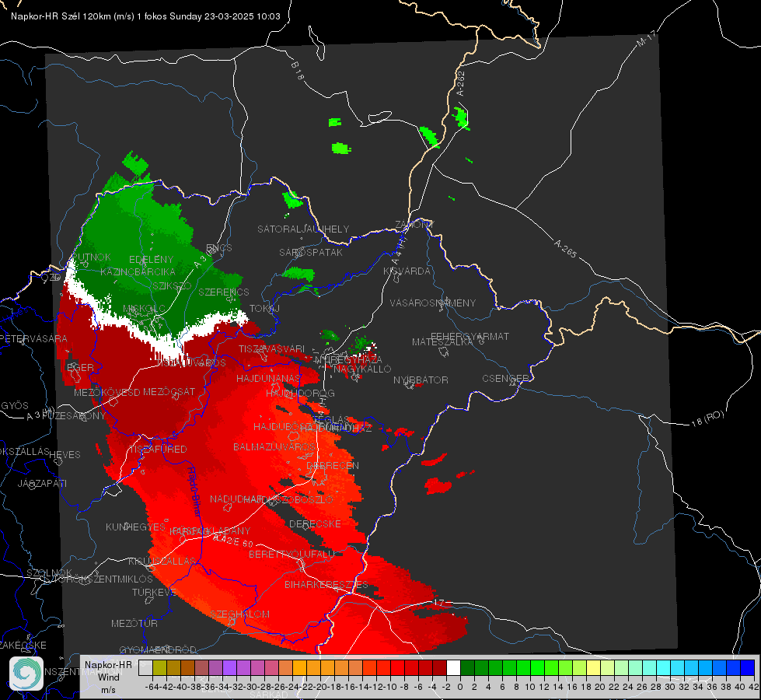Click the DEBRECEN city label
761x700 pixels.
pos(333,465)
